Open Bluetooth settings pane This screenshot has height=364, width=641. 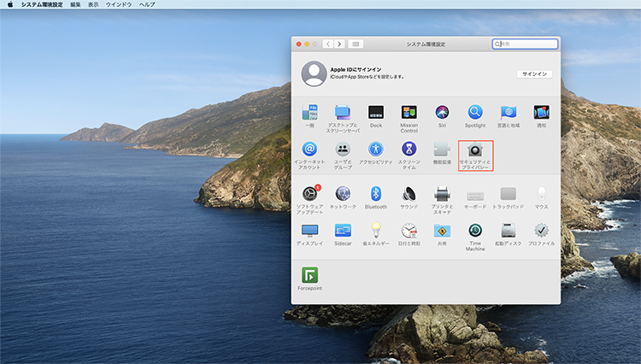[376, 194]
